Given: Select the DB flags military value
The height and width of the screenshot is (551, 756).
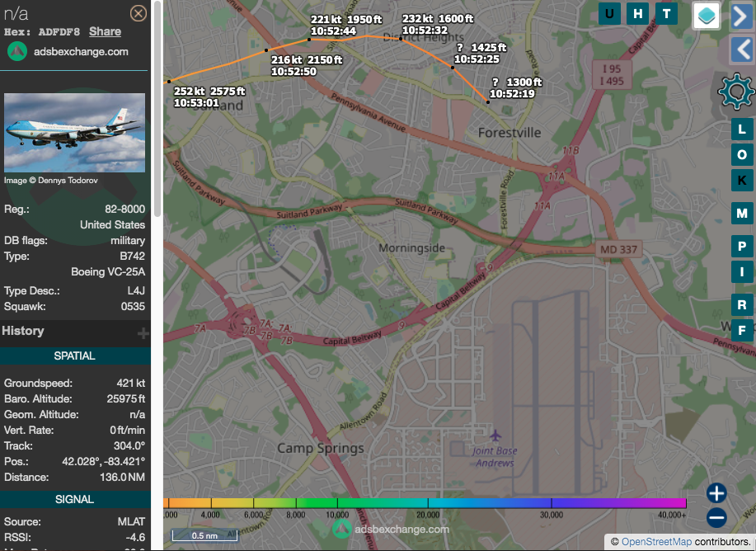Looking at the screenshot, I should (128, 240).
